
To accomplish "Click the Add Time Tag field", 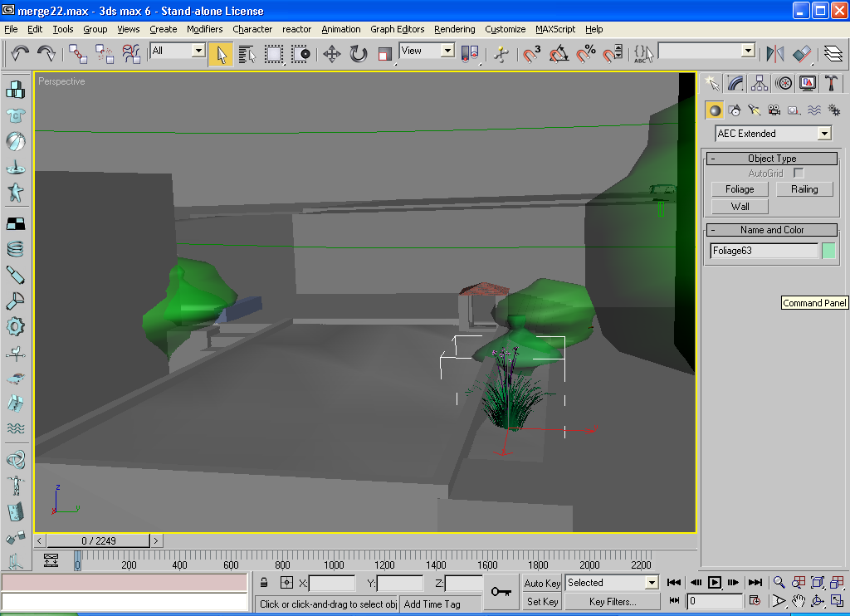I will click(441, 604).
